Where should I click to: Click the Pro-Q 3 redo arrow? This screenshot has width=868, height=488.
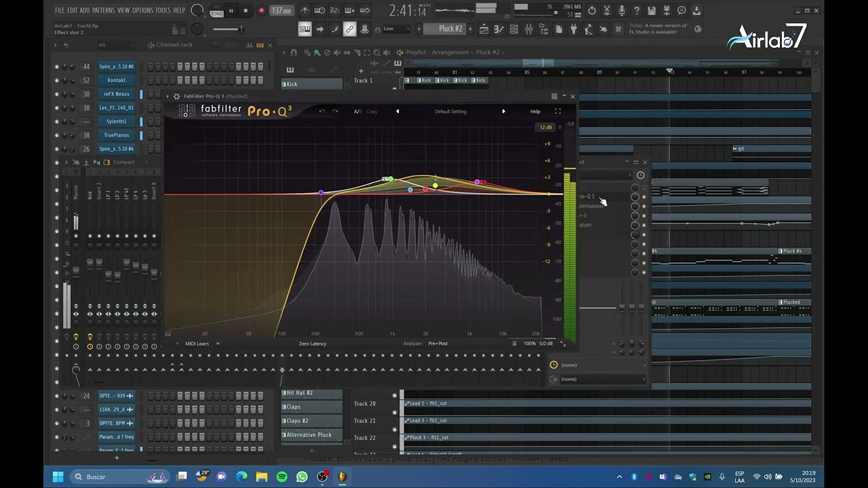pyautogui.click(x=335, y=111)
